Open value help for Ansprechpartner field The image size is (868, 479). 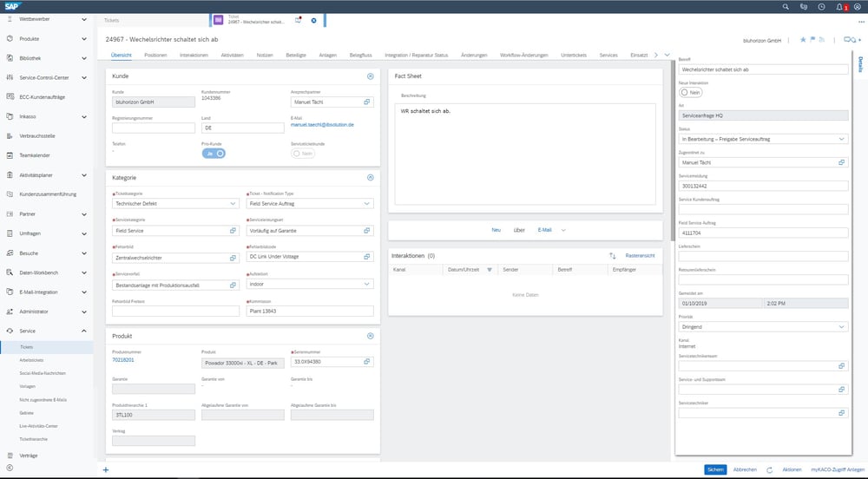[x=366, y=102]
